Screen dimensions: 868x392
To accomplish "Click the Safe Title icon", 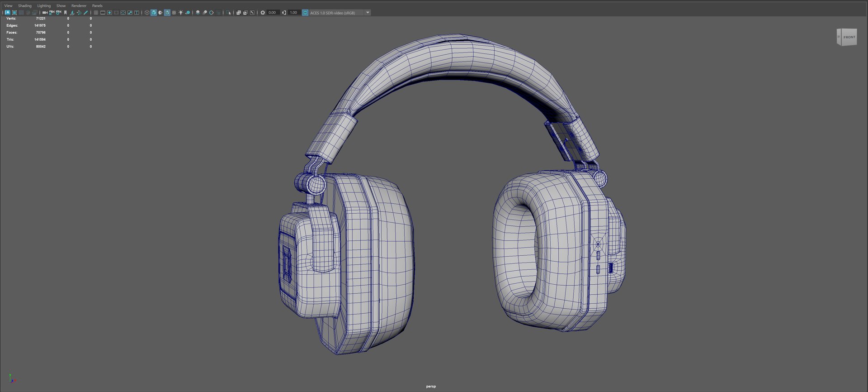I will coord(137,13).
